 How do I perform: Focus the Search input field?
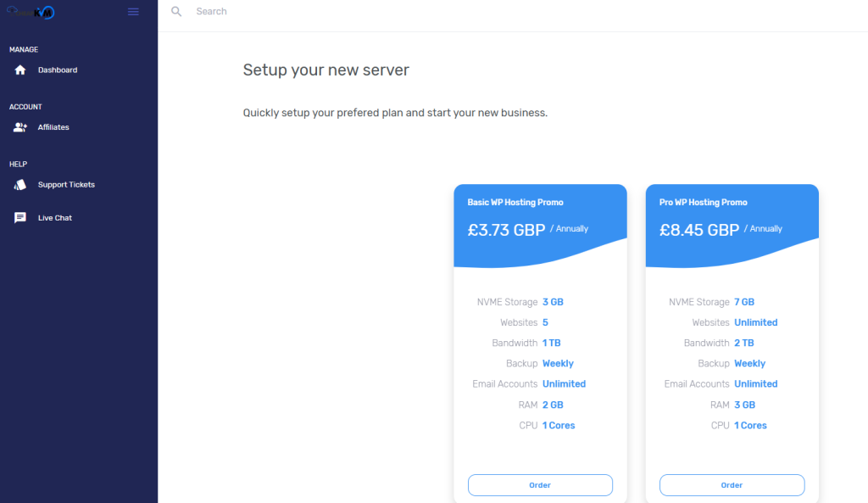[x=387, y=11]
